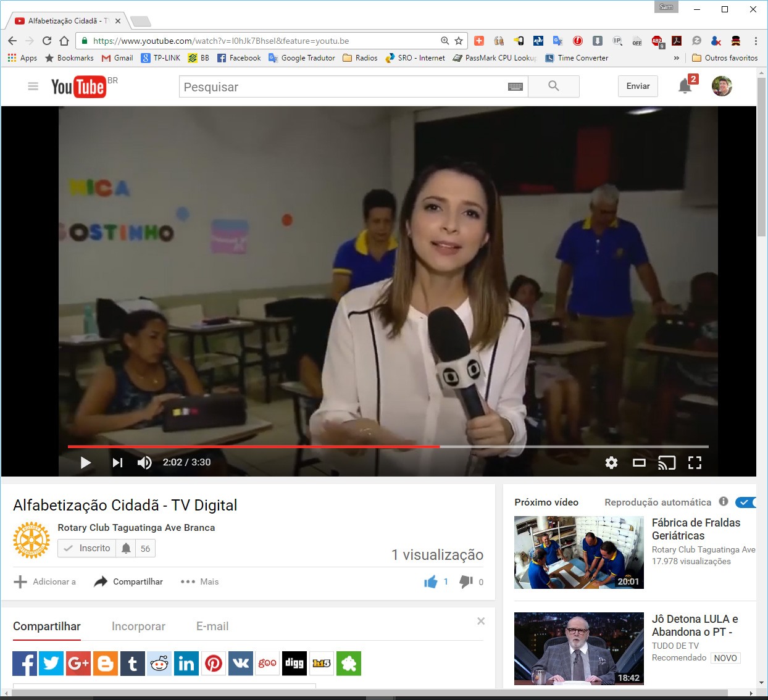Share the video on Pinterest

point(214,664)
